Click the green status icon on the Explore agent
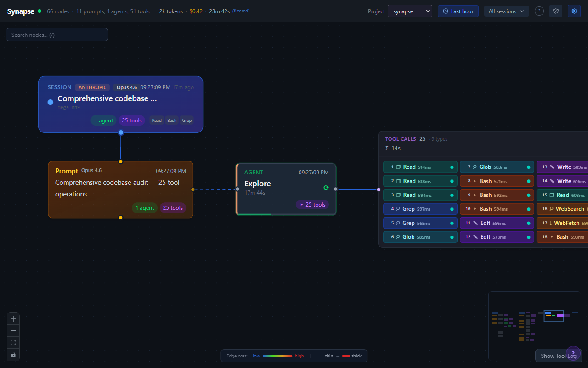Viewport: 588px width, 368px height. pyautogui.click(x=326, y=188)
